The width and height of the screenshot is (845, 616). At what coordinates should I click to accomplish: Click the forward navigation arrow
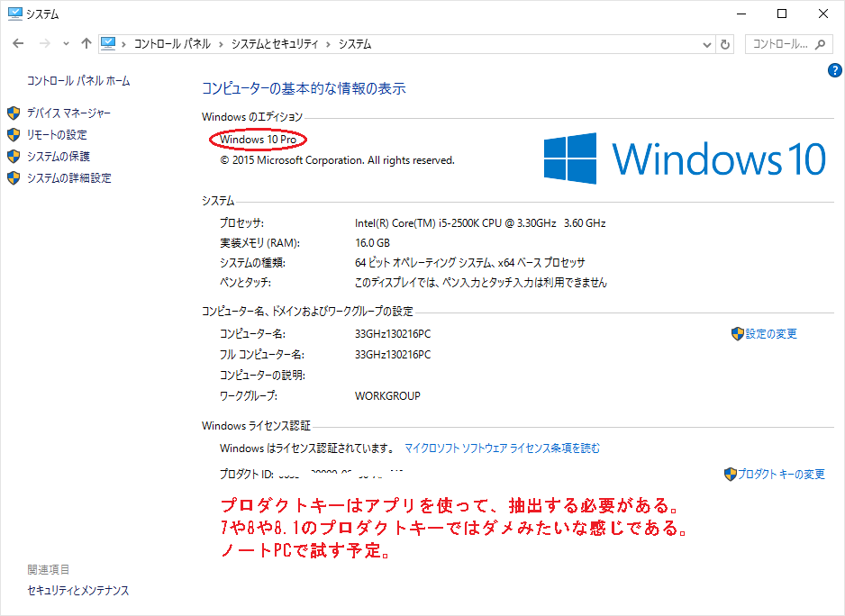45,43
